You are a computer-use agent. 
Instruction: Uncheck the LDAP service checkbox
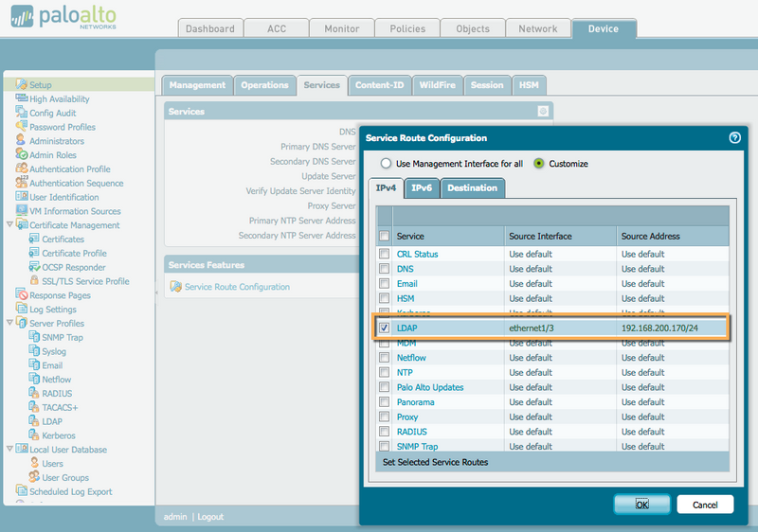click(x=384, y=328)
